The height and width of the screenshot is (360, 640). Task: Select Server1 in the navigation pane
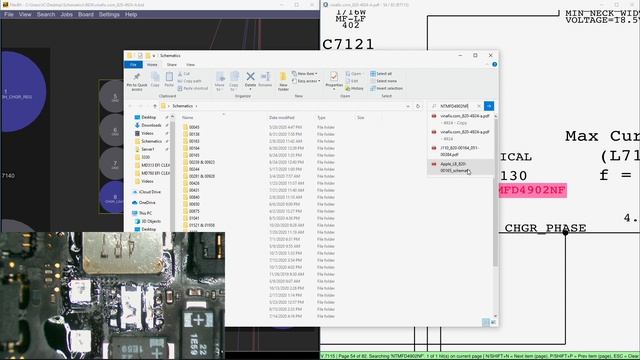144,149
